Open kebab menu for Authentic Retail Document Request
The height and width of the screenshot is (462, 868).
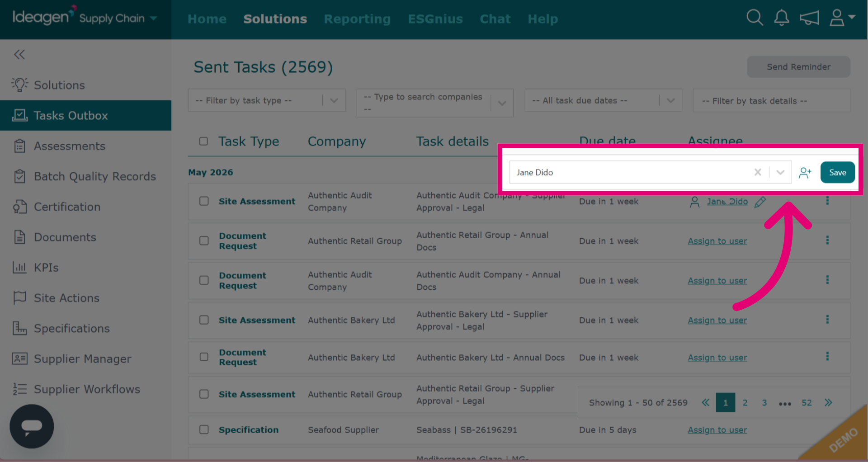pyautogui.click(x=827, y=240)
